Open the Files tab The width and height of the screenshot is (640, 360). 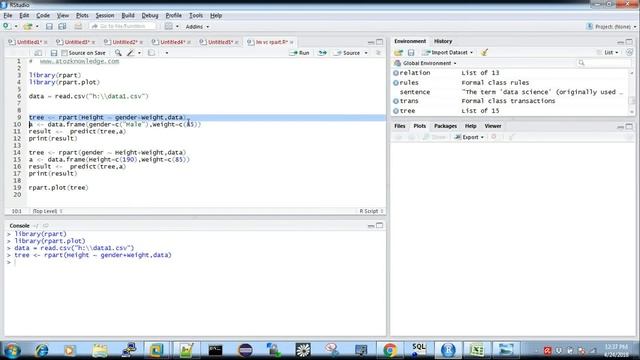pyautogui.click(x=400, y=126)
